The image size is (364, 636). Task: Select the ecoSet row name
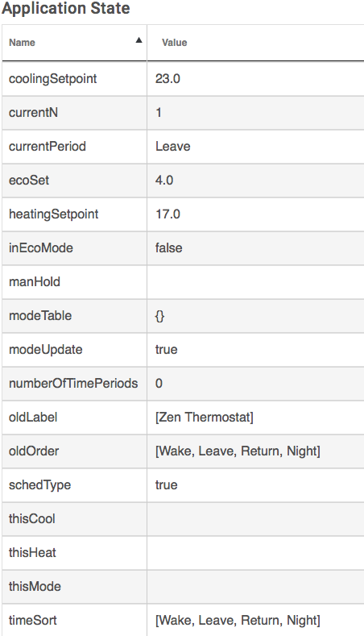tap(29, 180)
